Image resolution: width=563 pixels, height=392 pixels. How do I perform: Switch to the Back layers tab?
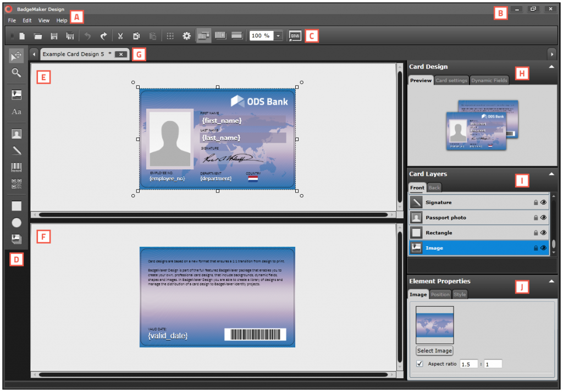[x=434, y=187]
